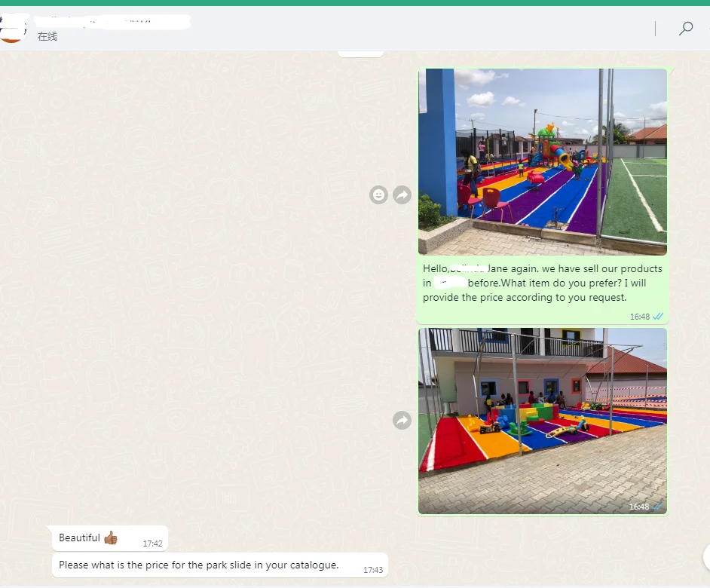Open the courtyard building image thumbnail
This screenshot has width=710, height=588.
(542, 421)
